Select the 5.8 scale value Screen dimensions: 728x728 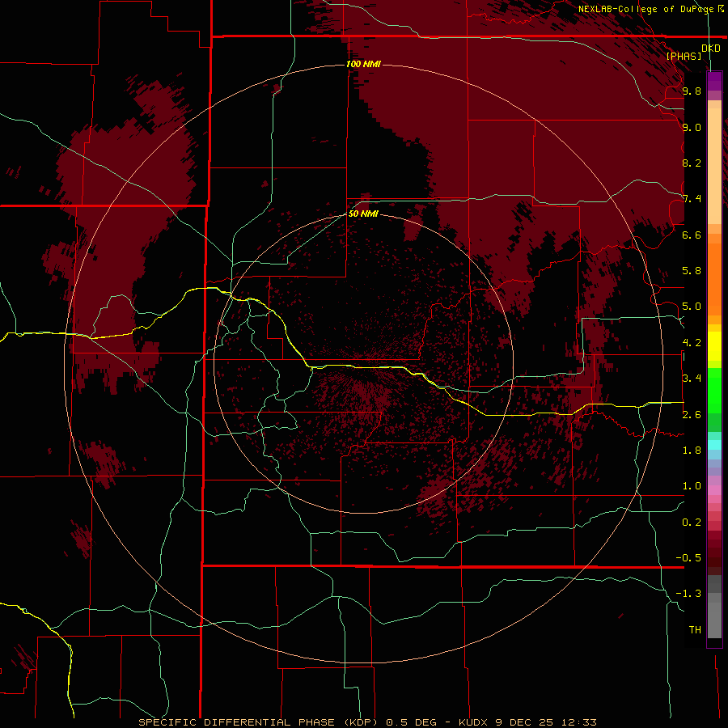pos(692,271)
